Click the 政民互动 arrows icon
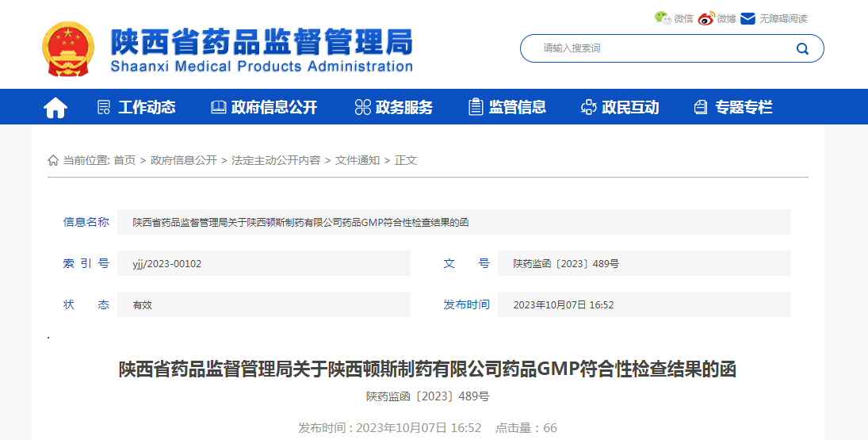Screen dimensions: 868x440 pyautogui.click(x=588, y=107)
